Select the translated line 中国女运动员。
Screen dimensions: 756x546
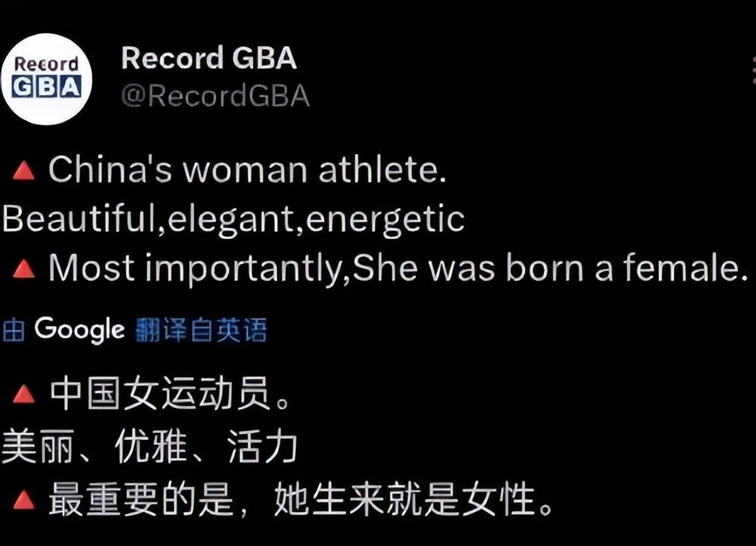(x=171, y=395)
